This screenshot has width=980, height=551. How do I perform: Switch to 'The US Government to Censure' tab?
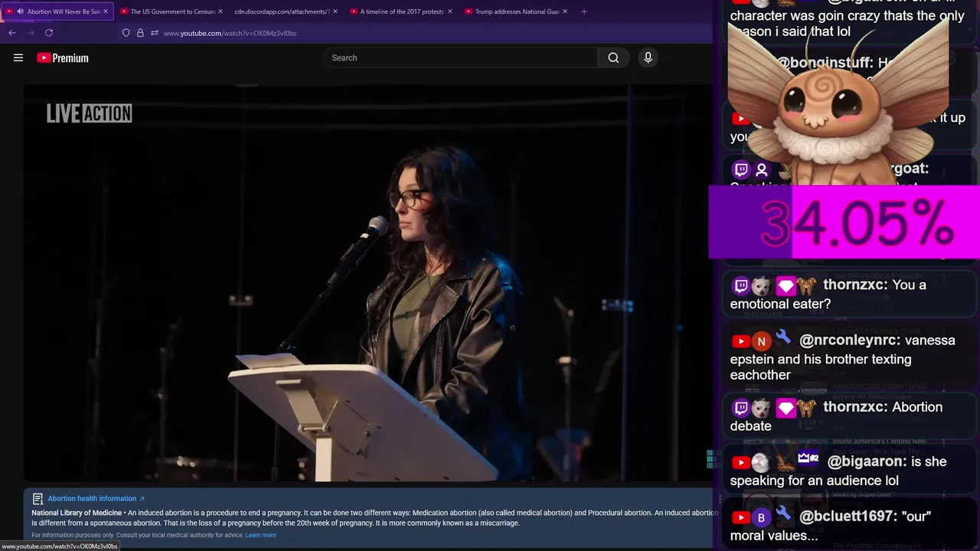[x=173, y=11]
